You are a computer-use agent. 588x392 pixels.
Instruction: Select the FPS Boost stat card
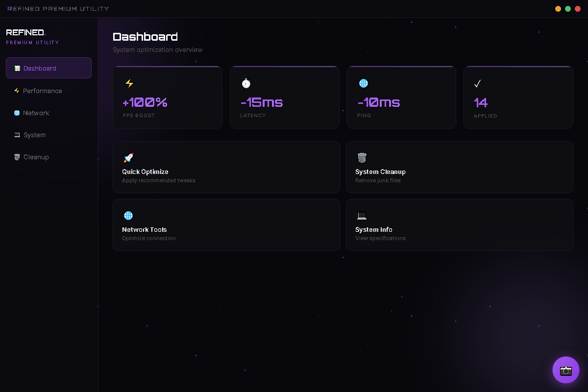pos(168,98)
